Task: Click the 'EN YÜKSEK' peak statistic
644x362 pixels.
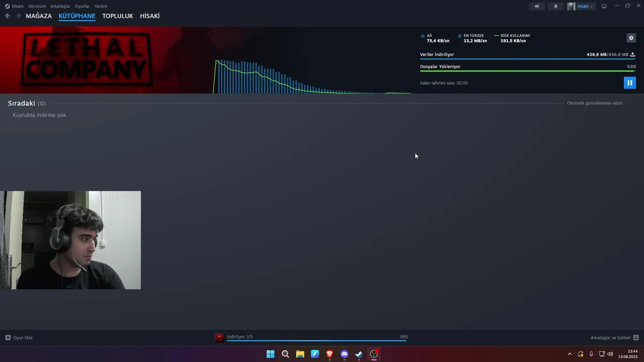Action: [472, 38]
